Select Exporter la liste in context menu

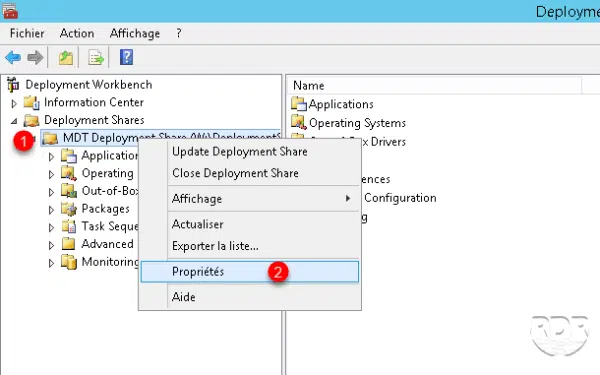pyautogui.click(x=250, y=246)
